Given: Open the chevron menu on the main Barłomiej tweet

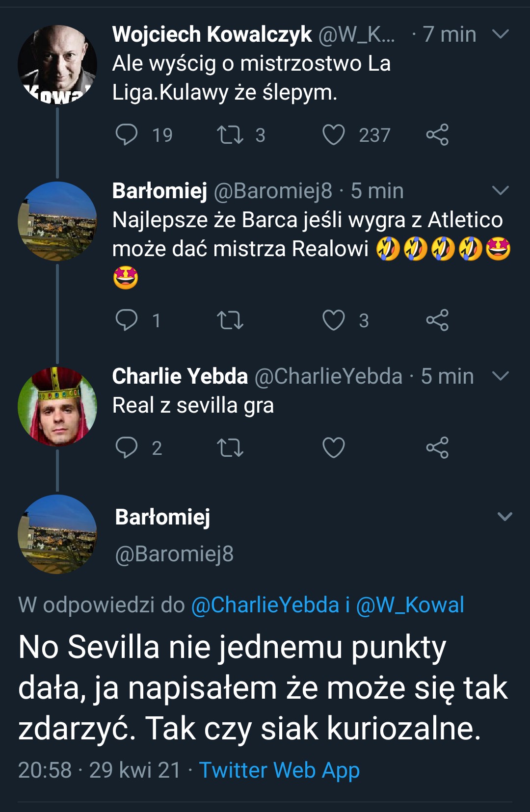Looking at the screenshot, I should coord(504,516).
